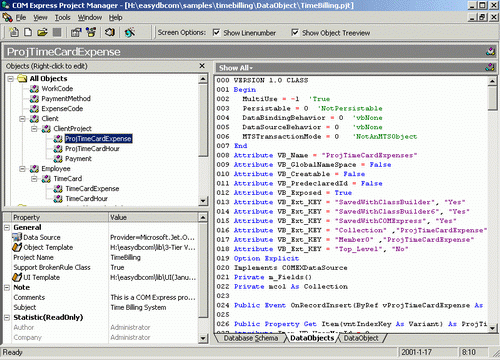The width and height of the screenshot is (500, 360).
Task: Open the Tools menu
Action: (x=63, y=17)
